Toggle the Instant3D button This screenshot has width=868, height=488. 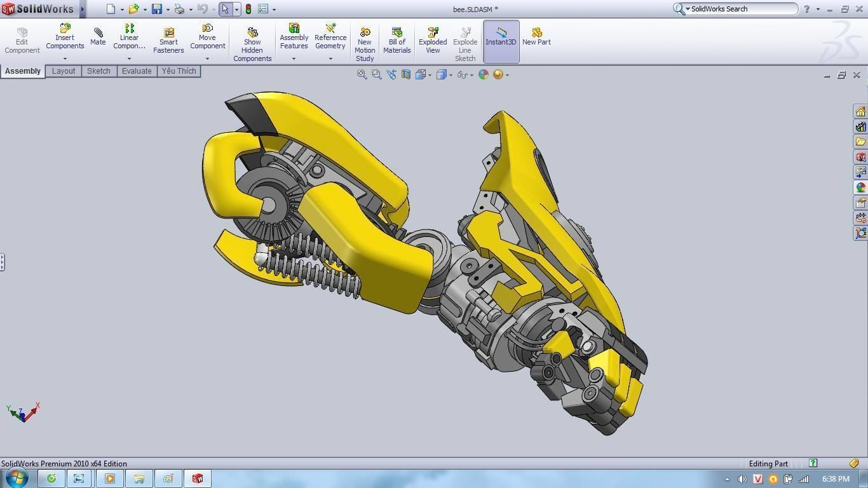501,41
